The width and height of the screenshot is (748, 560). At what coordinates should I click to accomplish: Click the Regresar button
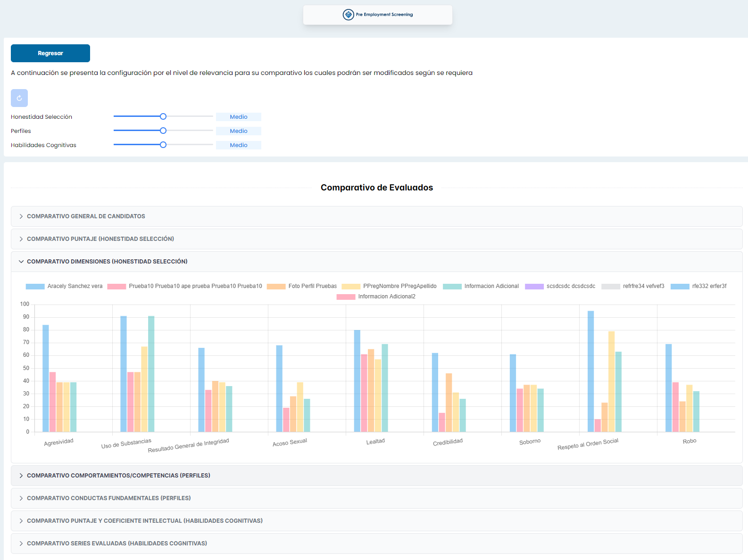50,53
